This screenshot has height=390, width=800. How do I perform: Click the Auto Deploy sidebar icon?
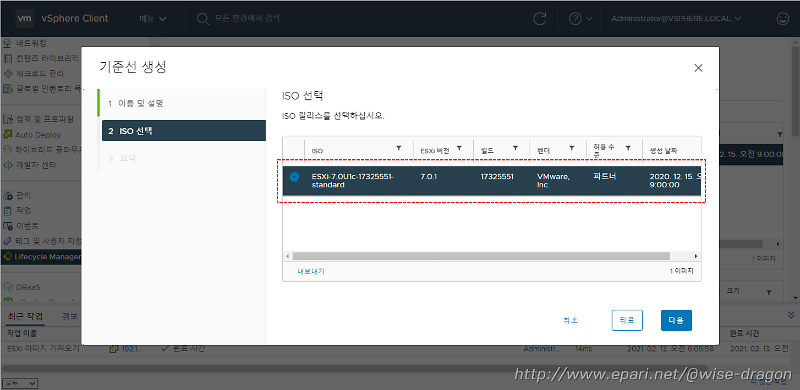[x=7, y=135]
